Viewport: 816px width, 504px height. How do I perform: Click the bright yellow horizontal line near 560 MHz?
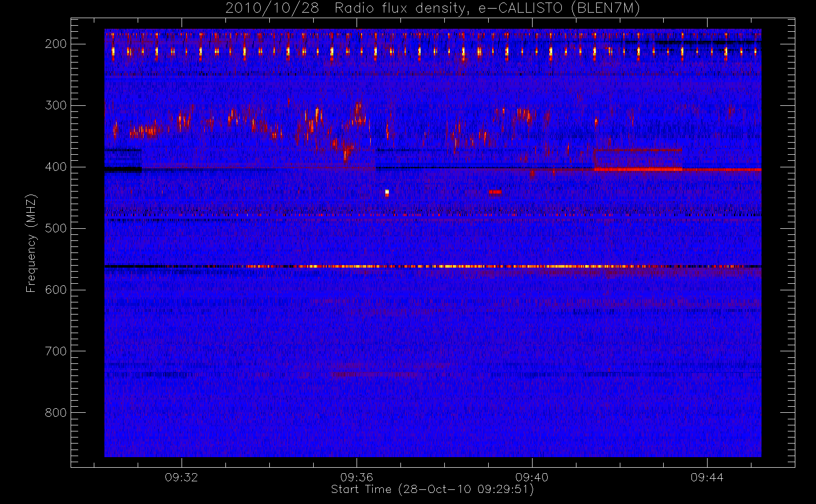pyautogui.click(x=433, y=266)
